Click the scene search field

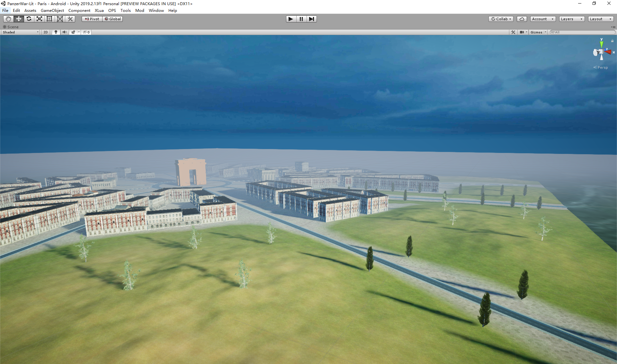click(x=583, y=32)
